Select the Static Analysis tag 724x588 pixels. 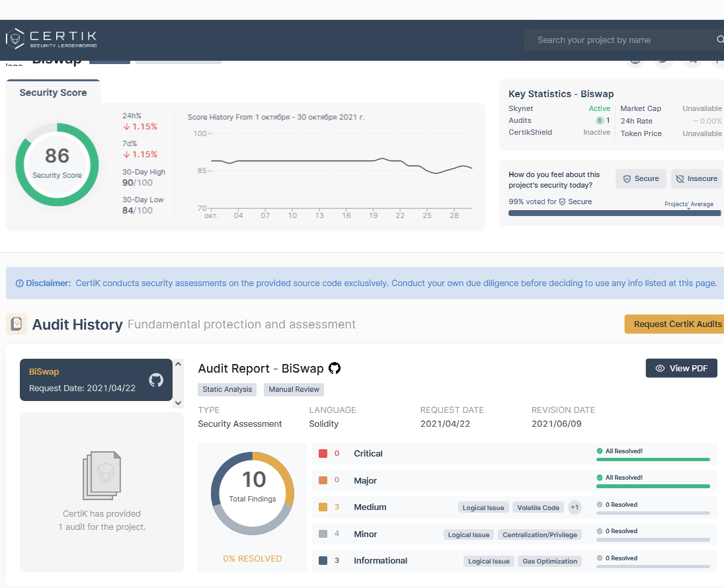click(227, 389)
